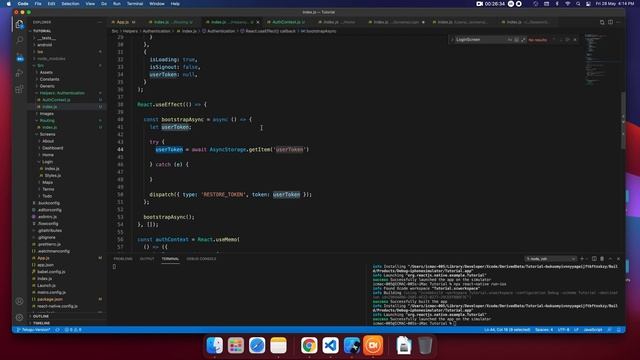This screenshot has height=360, width=640.
Task: Open the Accounts menu icon
Action: click(x=19, y=301)
